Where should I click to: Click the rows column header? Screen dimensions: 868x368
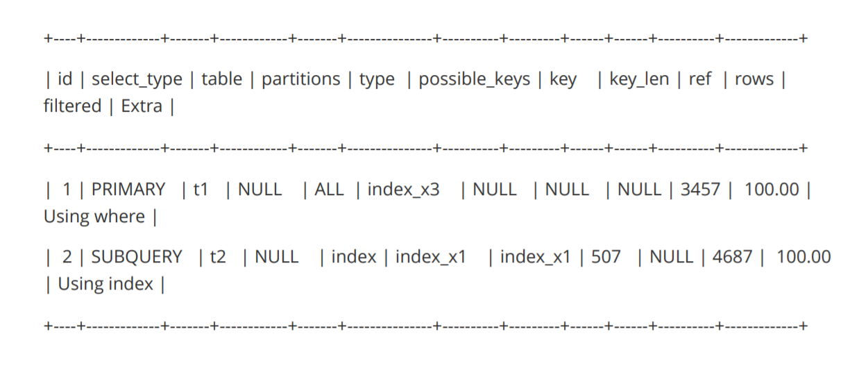pos(754,80)
